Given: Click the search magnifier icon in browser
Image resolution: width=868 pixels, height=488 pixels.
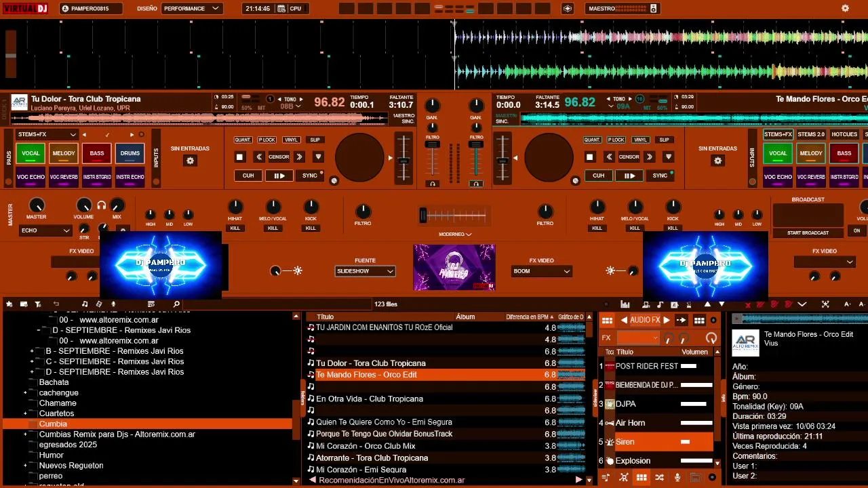Looking at the screenshot, I should coord(176,304).
